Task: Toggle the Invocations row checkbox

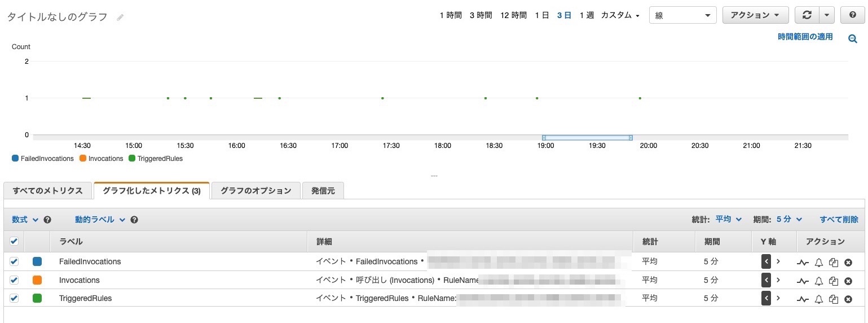Action: click(x=14, y=280)
